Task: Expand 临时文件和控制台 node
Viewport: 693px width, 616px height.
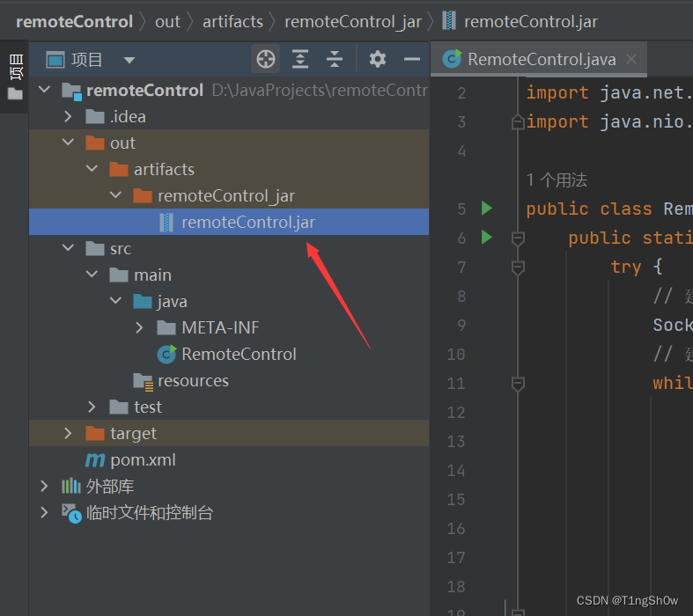Action: point(44,513)
